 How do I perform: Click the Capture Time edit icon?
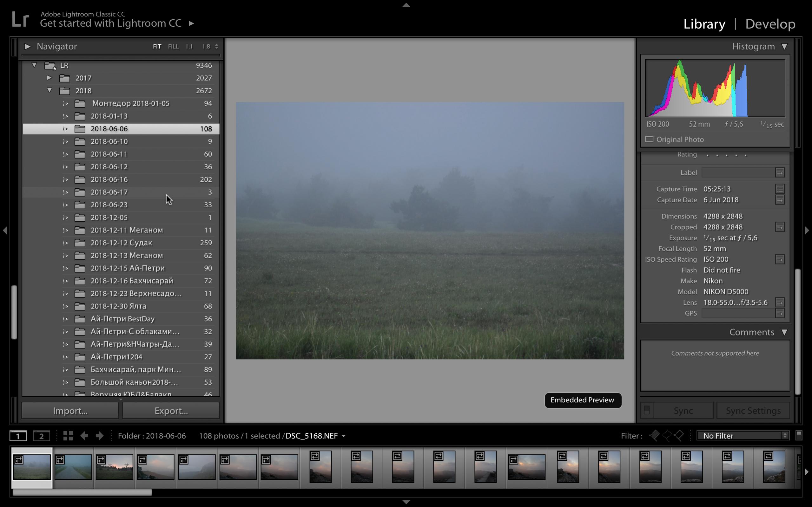780,189
